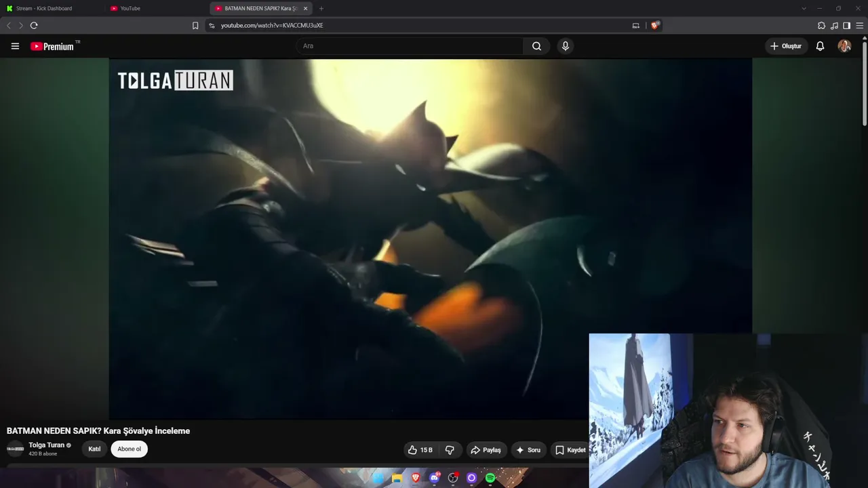
Task: Open the account avatar menu
Action: tap(844, 46)
